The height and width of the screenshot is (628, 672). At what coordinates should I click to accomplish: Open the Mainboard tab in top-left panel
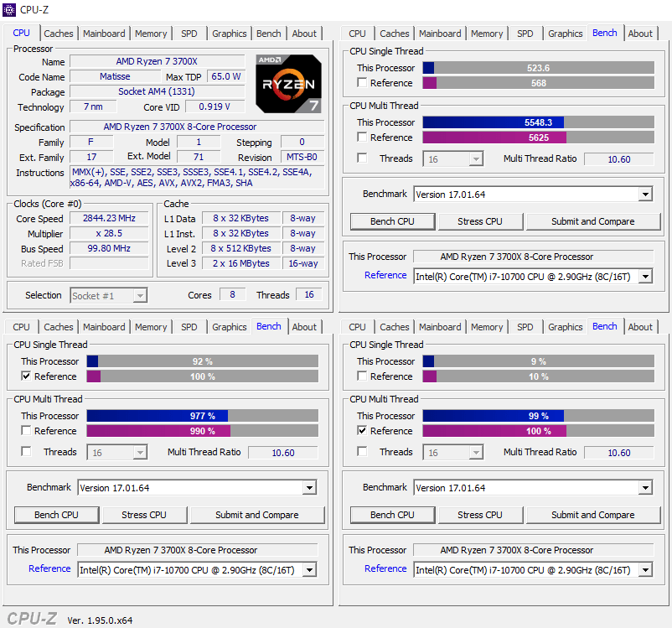[x=104, y=34]
